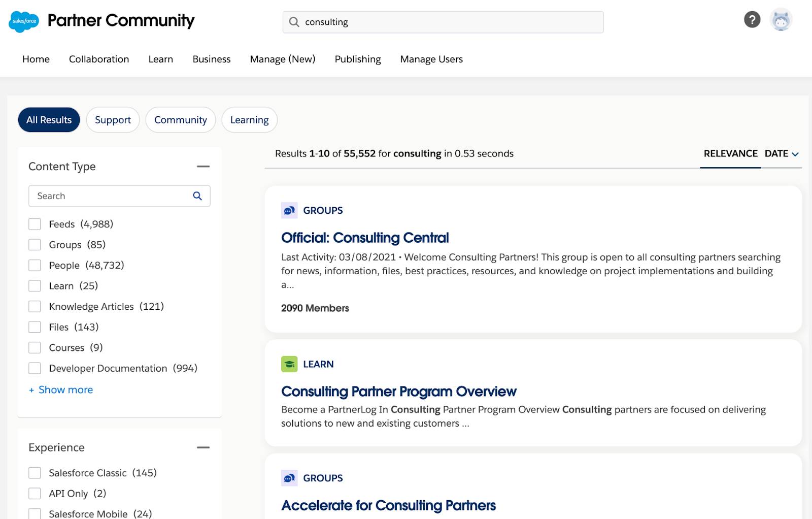Open the Business navigation item

(x=212, y=59)
